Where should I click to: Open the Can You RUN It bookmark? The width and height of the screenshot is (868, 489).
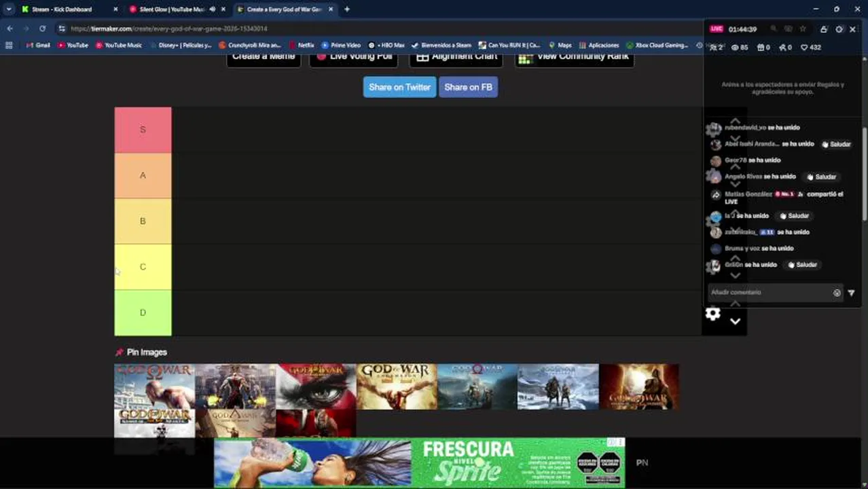click(509, 46)
